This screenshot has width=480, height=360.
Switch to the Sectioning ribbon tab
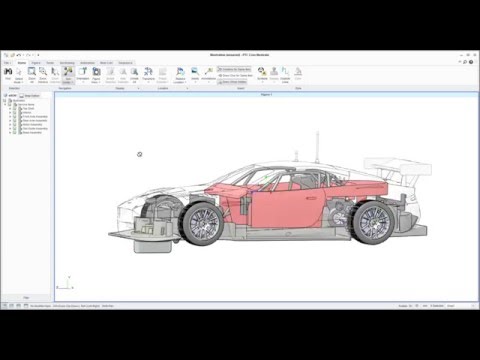[67, 63]
